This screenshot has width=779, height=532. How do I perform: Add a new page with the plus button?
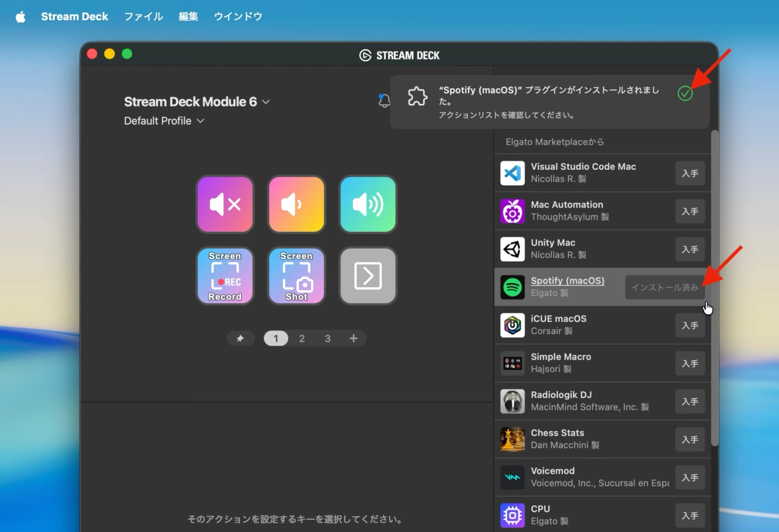point(354,338)
